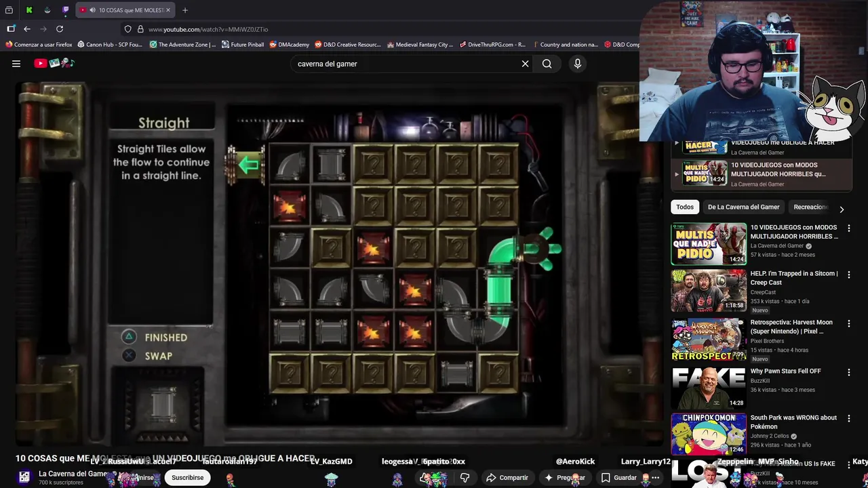Start voice search with the microphone
This screenshot has height=488, width=868.
click(578, 64)
